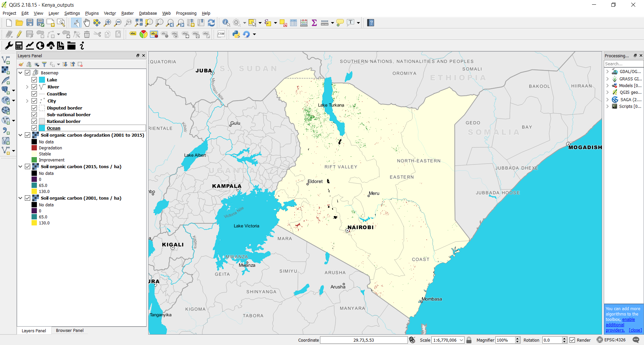The height and width of the screenshot is (345, 644).
Task: Open the Python console
Action: 236,34
